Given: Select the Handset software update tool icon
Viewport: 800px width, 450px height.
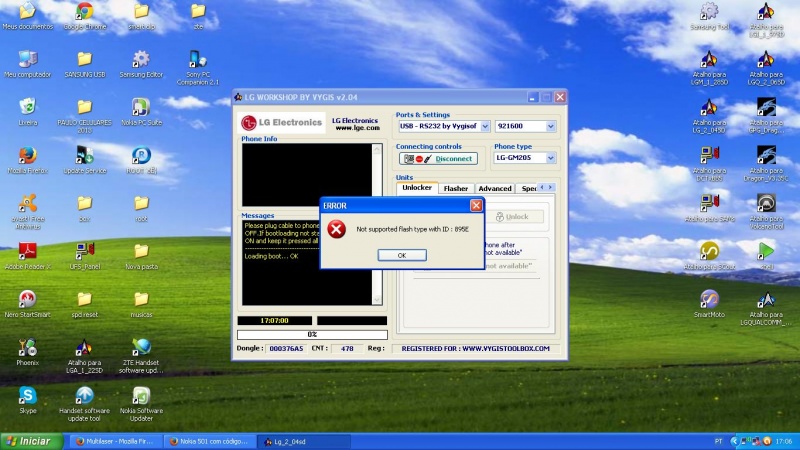Looking at the screenshot, I should pos(85,404).
